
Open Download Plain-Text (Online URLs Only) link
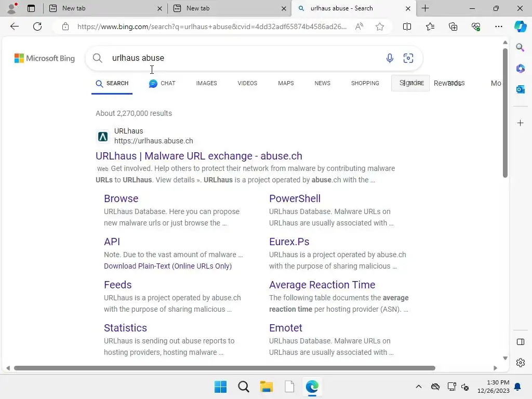point(168,266)
